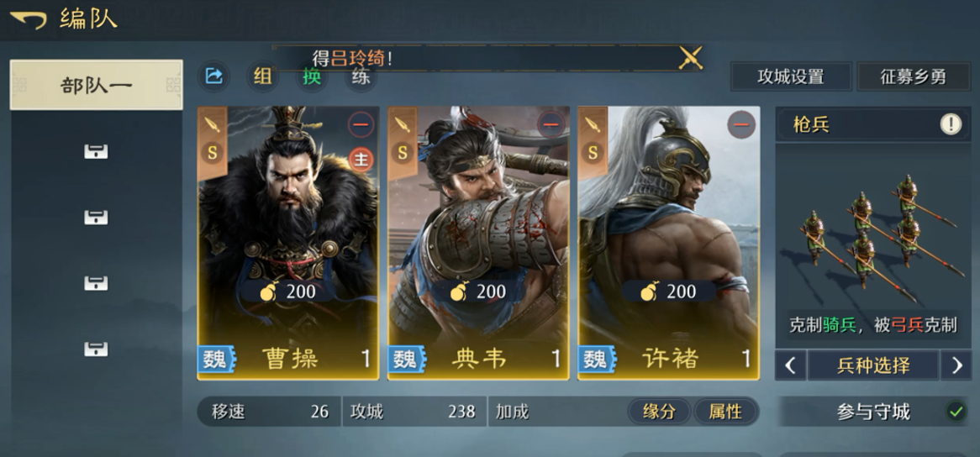Toggle the 参与守城 checkmark
This screenshot has height=457, width=980.
tap(956, 412)
